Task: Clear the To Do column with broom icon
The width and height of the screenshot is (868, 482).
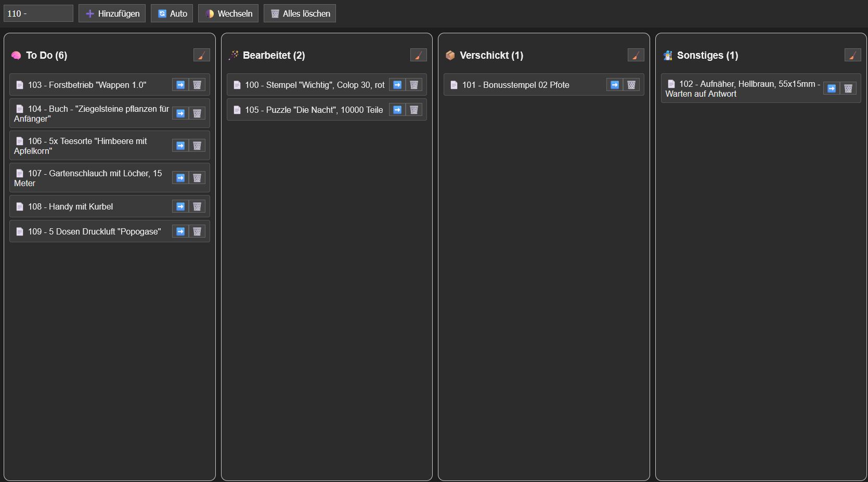Action: pos(202,55)
